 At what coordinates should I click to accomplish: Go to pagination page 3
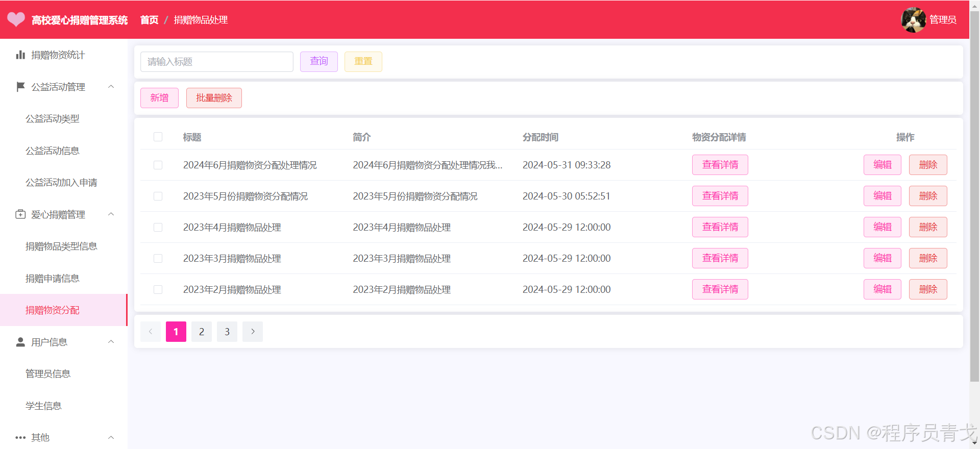pyautogui.click(x=227, y=332)
